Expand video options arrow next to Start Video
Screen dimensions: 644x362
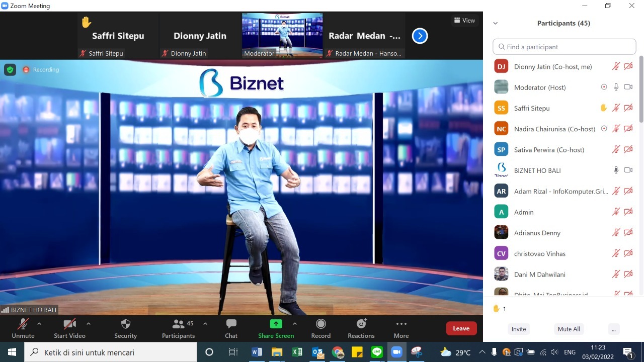[x=89, y=324]
